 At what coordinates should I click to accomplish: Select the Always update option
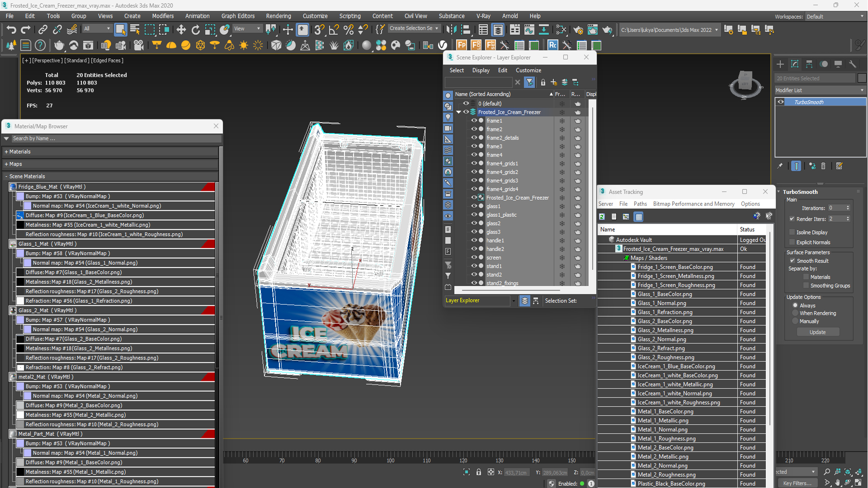(x=795, y=305)
